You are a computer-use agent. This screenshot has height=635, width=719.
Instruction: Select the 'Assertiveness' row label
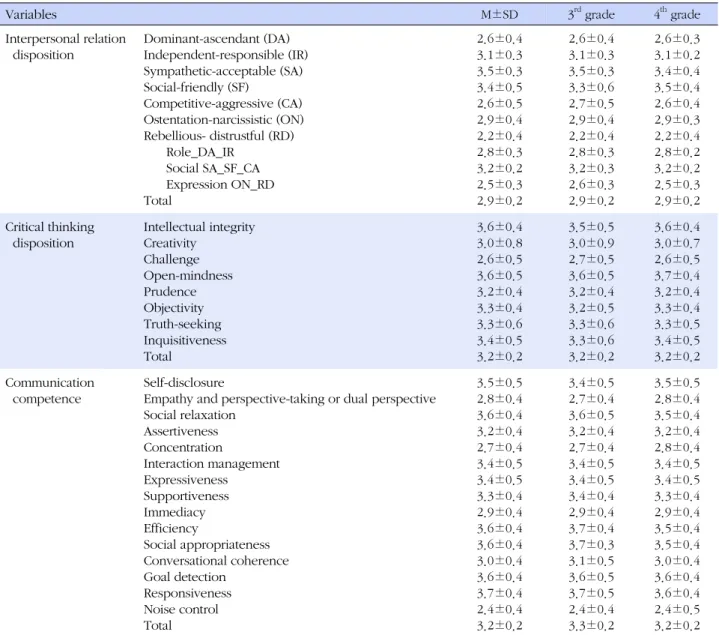point(181,431)
